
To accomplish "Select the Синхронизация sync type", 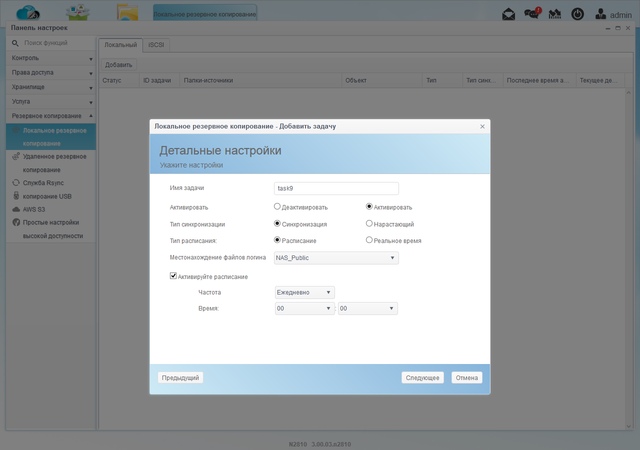I will tap(277, 223).
